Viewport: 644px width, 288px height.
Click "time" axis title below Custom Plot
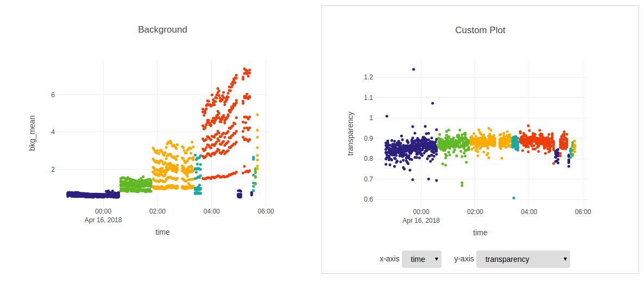click(x=480, y=233)
